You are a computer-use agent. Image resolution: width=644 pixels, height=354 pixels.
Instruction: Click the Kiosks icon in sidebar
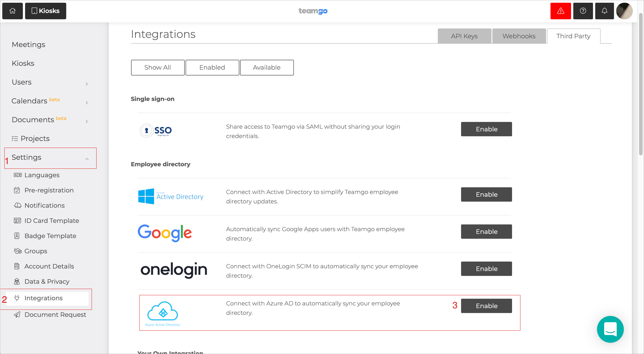click(23, 63)
